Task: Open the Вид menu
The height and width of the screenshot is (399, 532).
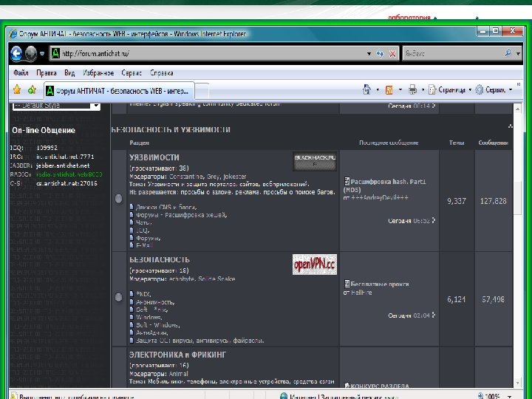Action: (x=69, y=72)
